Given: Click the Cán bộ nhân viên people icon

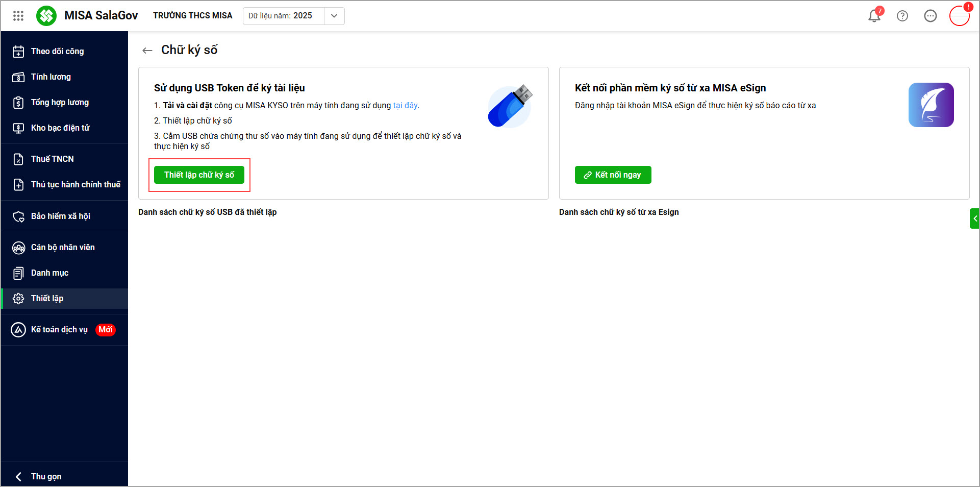Looking at the screenshot, I should tap(18, 248).
